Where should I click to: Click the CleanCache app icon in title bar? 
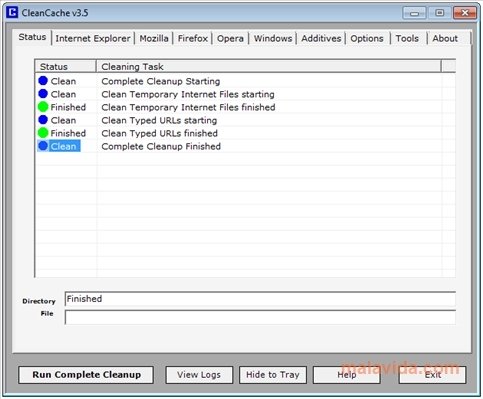pos(12,13)
